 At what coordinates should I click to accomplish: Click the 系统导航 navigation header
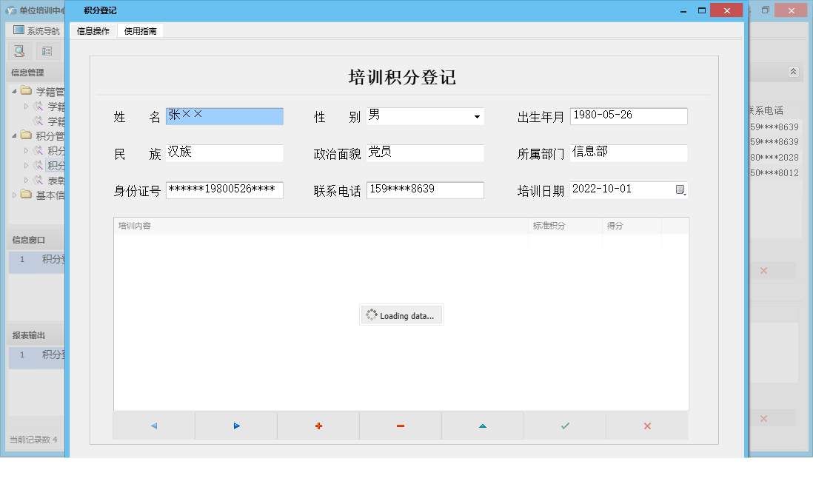pos(35,30)
